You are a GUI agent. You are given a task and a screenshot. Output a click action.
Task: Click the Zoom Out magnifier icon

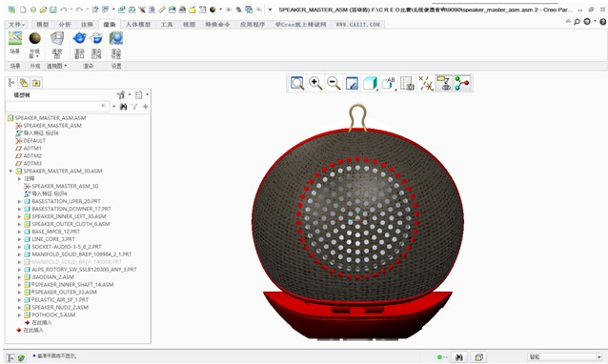pos(334,83)
